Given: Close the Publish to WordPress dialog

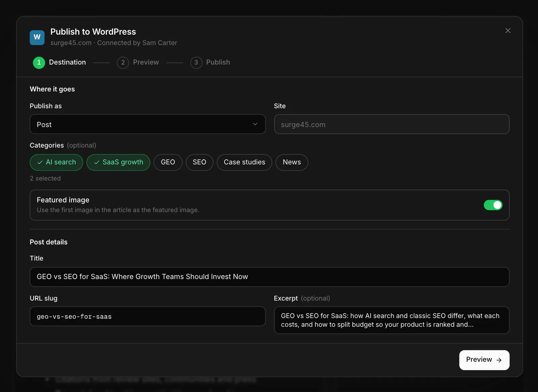Looking at the screenshot, I should 508,31.
